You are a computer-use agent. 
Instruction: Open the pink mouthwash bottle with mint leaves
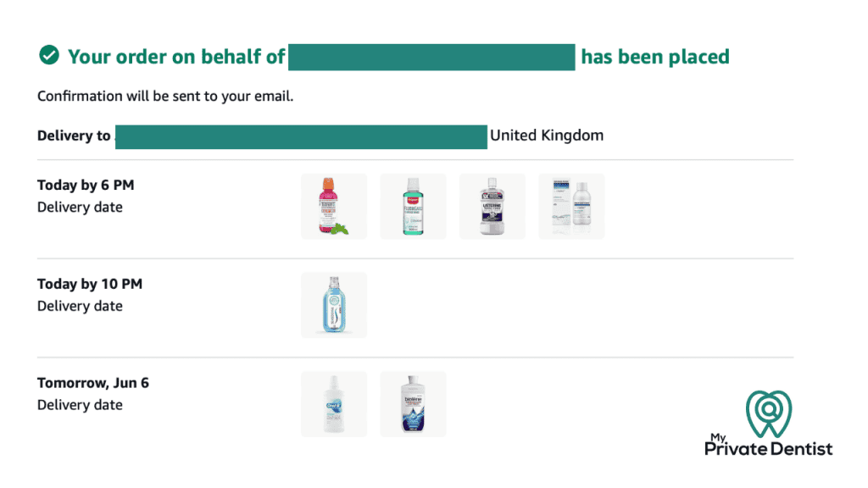334,206
